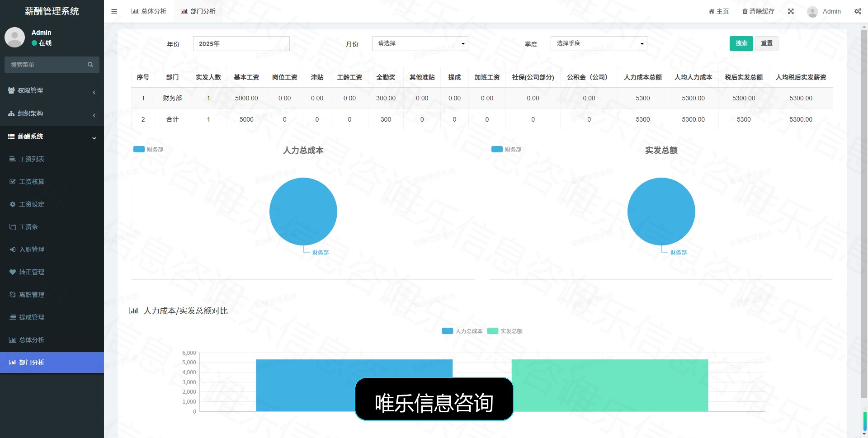Expand the 权限管理 menu chevron

(94, 92)
